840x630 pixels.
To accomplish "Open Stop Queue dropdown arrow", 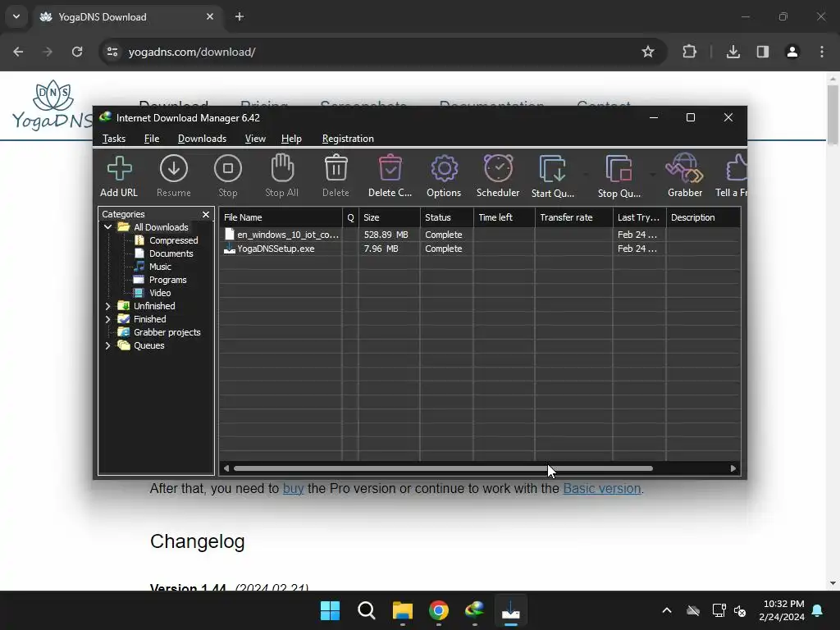I will (x=652, y=174).
